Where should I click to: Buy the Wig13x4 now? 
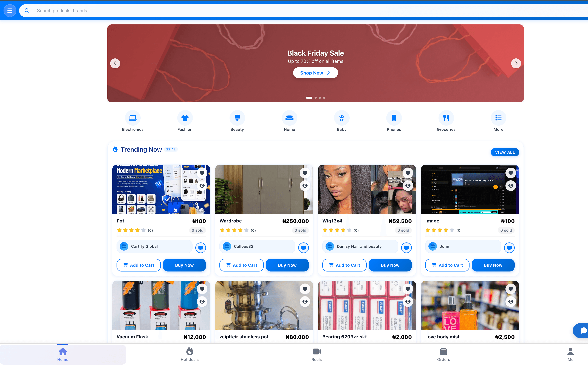390,265
